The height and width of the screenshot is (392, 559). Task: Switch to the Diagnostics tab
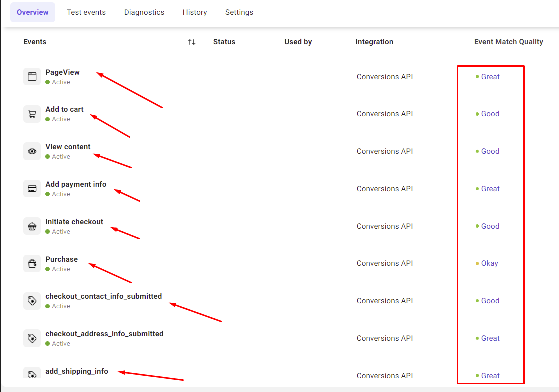pyautogui.click(x=144, y=12)
